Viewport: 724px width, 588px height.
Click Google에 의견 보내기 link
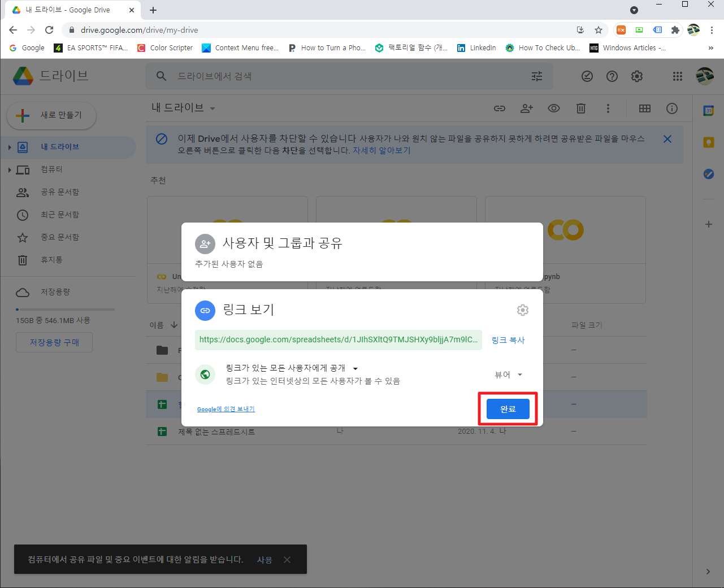pyautogui.click(x=226, y=409)
